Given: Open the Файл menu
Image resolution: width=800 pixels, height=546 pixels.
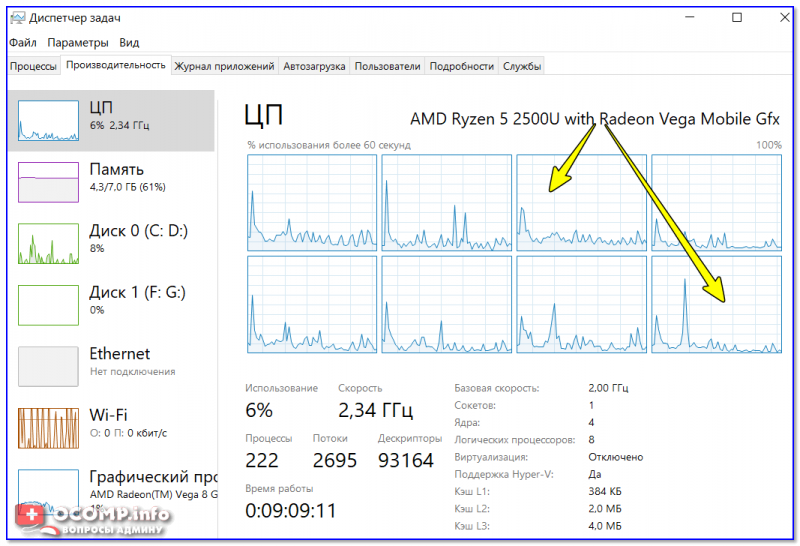Looking at the screenshot, I should point(22,43).
